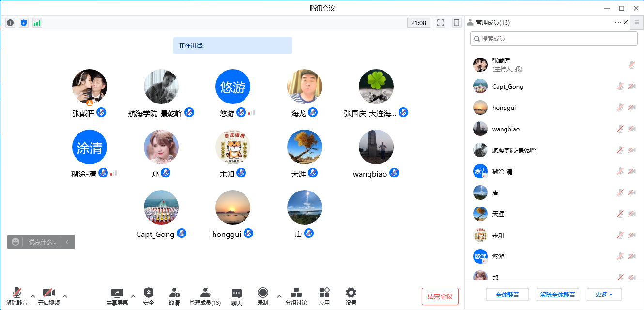Open the 聊天 chat icon
Screen dimensions: 644x310
(236, 296)
